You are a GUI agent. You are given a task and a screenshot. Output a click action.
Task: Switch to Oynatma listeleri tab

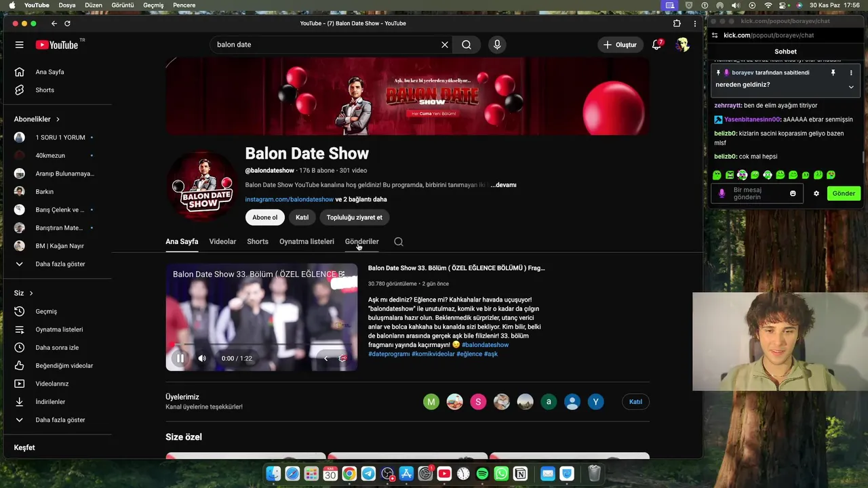point(307,242)
